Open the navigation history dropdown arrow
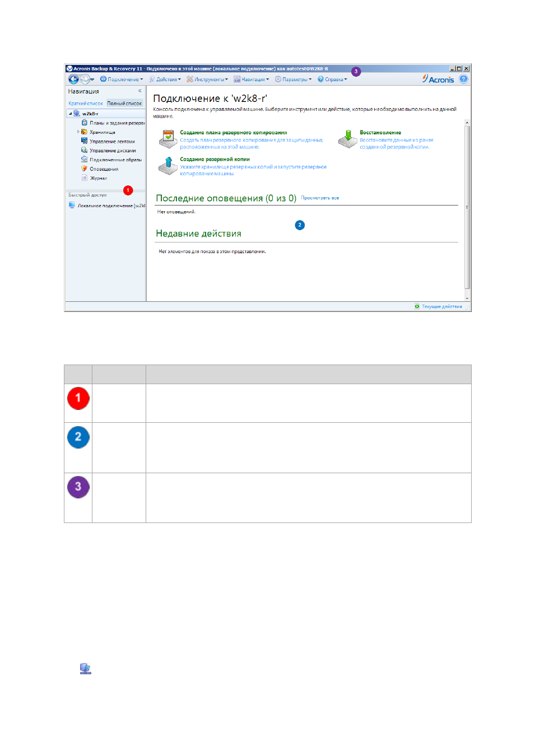 click(92, 80)
